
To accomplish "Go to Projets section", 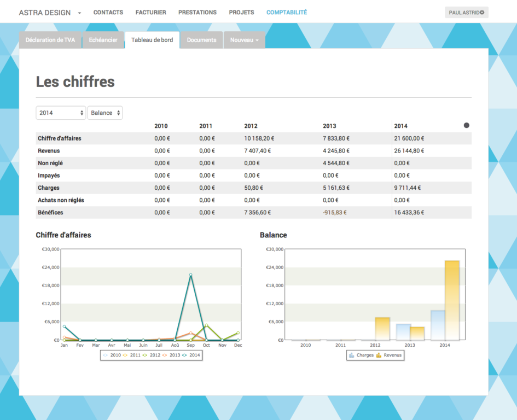I will click(x=241, y=12).
